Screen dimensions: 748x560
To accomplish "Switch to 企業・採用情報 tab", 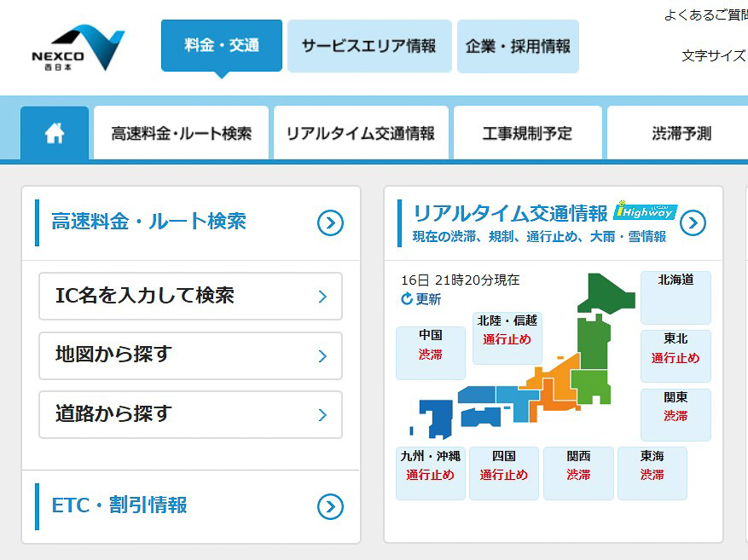I will (x=518, y=46).
